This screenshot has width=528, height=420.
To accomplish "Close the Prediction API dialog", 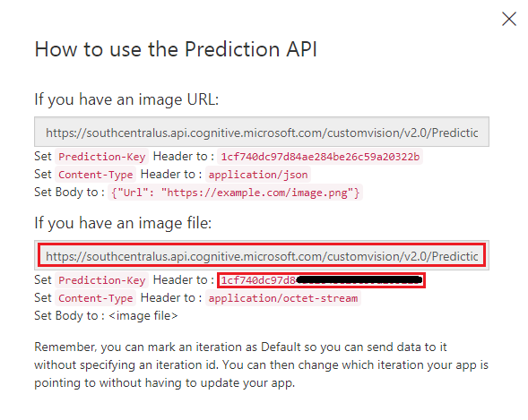I will (509, 19).
